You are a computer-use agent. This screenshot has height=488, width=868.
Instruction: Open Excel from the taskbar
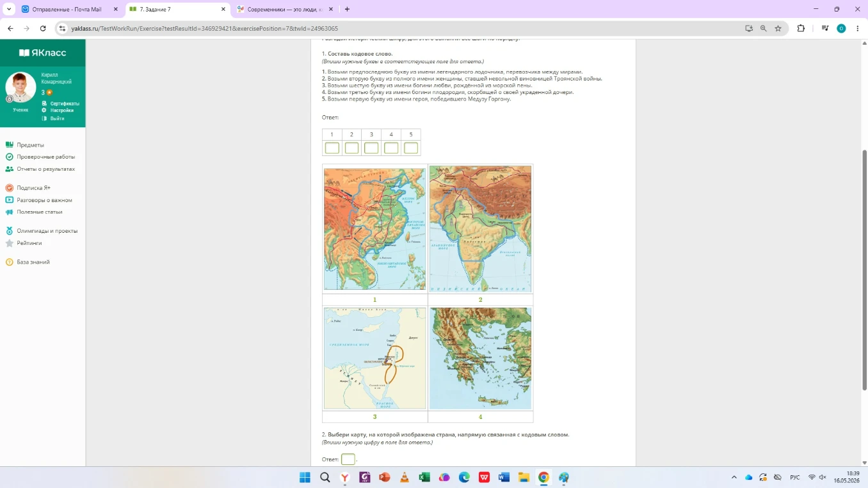click(424, 477)
